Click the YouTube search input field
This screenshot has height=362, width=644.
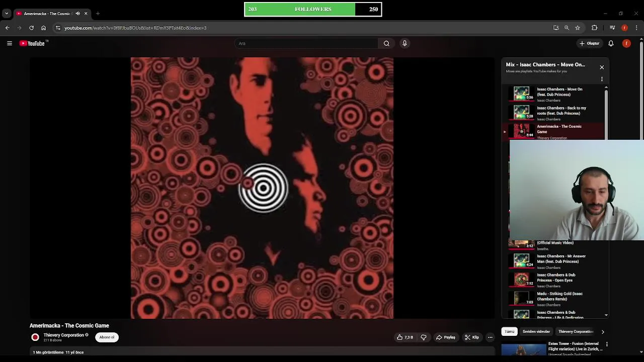pos(306,43)
